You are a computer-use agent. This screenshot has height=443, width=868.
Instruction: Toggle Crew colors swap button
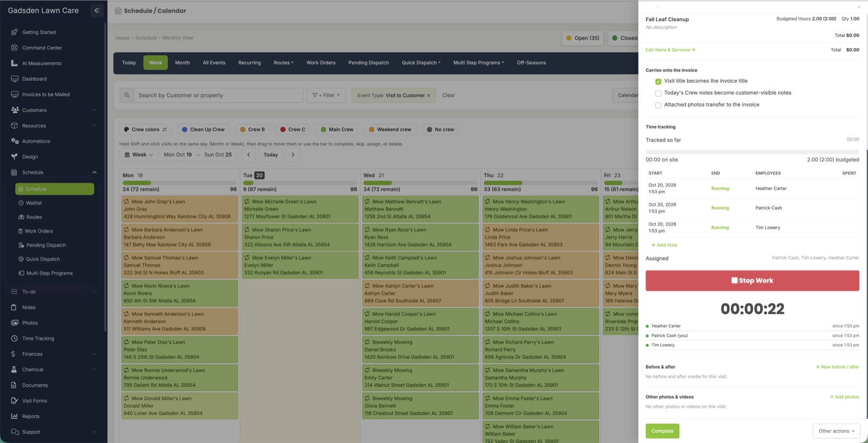pos(145,130)
